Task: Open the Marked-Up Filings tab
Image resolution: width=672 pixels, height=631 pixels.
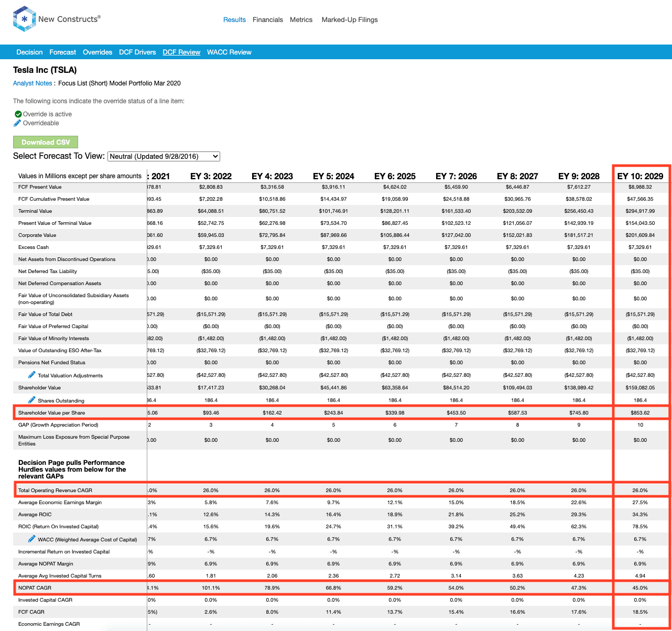Action: pos(350,20)
